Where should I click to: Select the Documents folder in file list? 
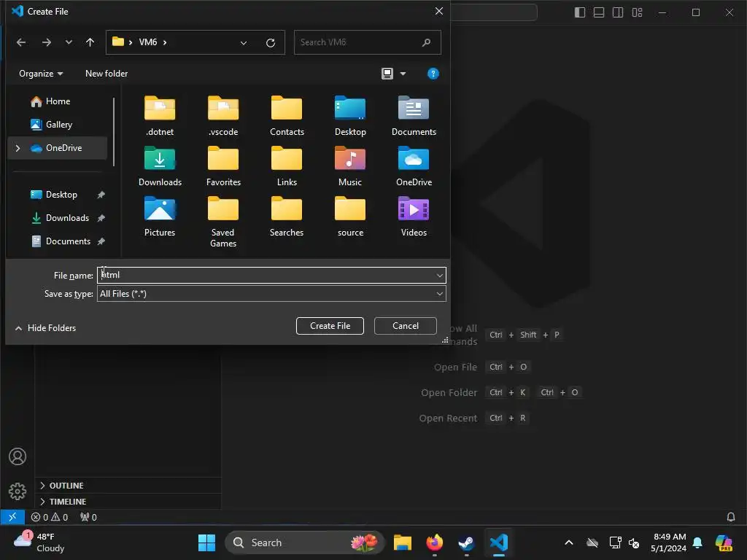(414, 116)
